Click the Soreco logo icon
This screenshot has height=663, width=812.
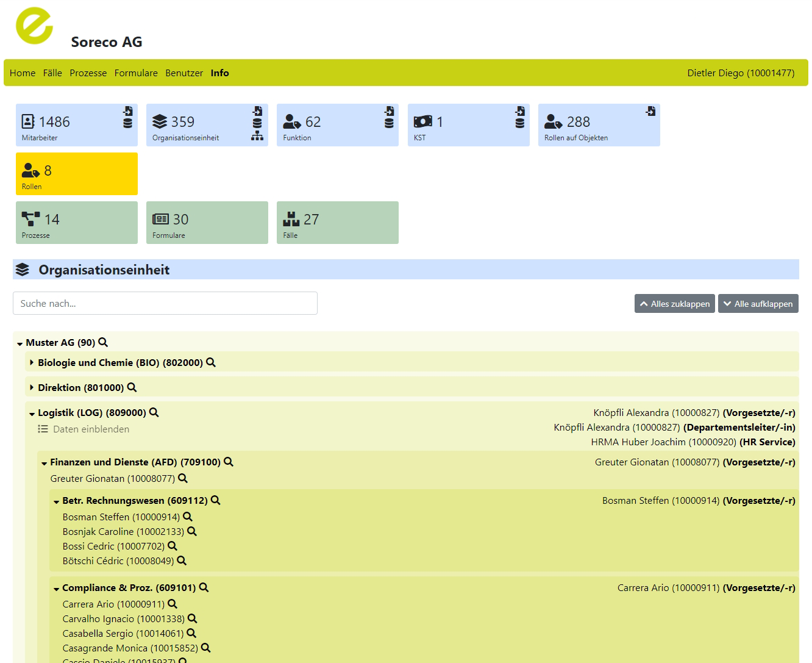pyautogui.click(x=34, y=26)
